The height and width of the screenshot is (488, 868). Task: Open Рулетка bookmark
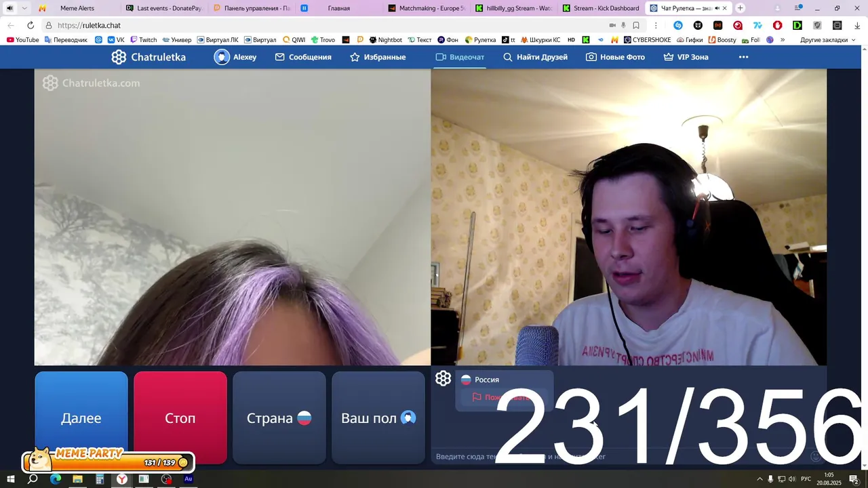click(480, 40)
